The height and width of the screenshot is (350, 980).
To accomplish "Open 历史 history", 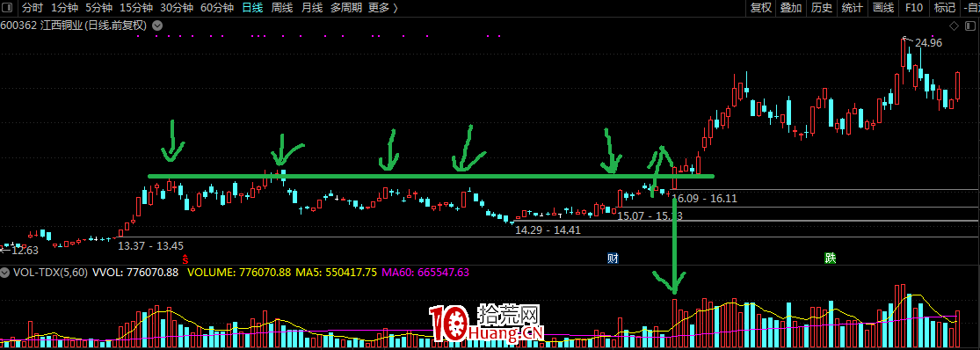I will 821,8.
